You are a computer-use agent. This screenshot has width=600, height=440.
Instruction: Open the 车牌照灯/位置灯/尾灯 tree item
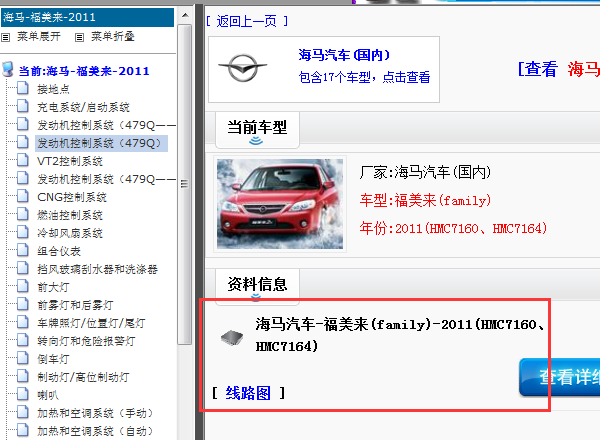pos(91,323)
